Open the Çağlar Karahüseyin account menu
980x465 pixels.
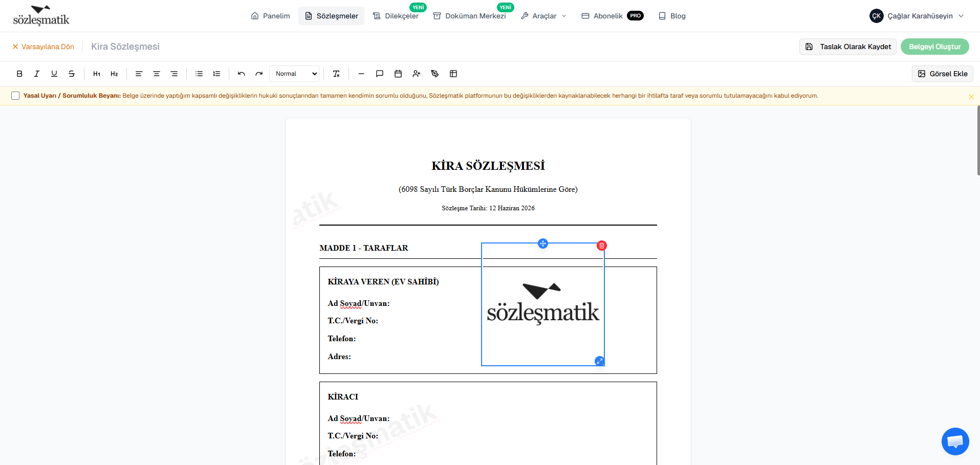[917, 16]
